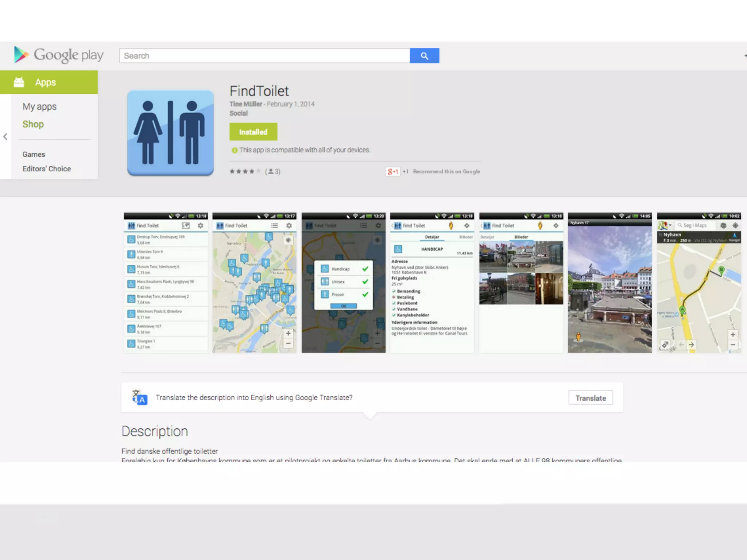Click the star rating display
This screenshot has width=747, height=560.
[245, 171]
